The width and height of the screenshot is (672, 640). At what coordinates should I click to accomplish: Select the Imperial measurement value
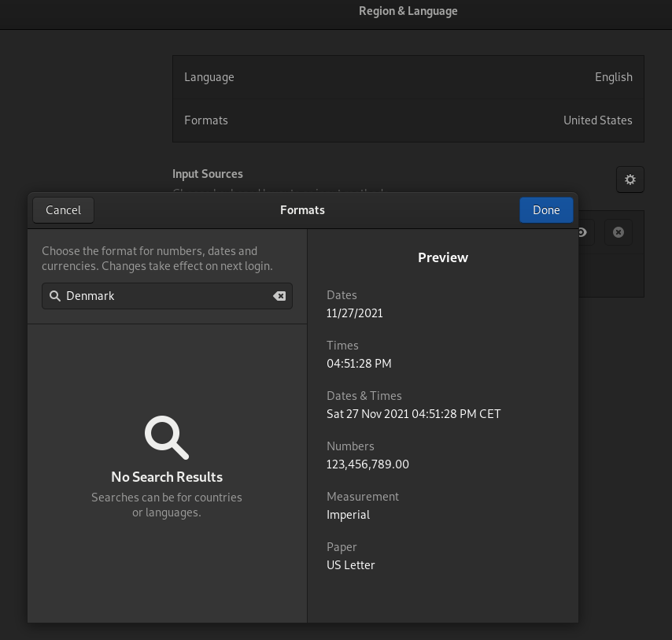pos(348,515)
